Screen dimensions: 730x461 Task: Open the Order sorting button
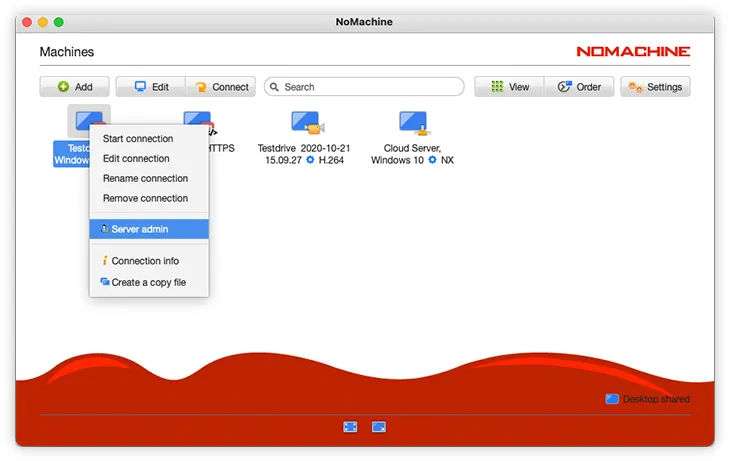579,87
